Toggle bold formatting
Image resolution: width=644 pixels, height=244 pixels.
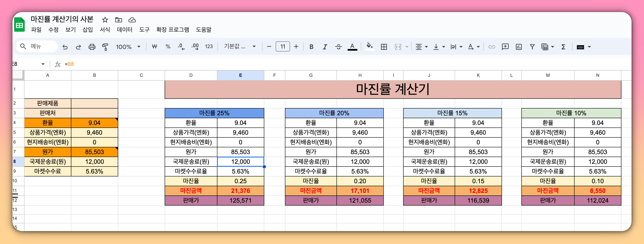[311, 47]
